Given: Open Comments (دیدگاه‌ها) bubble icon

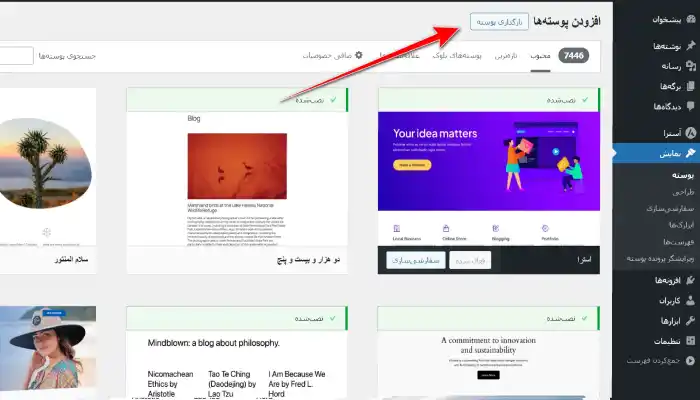Looking at the screenshot, I should click(x=690, y=106).
